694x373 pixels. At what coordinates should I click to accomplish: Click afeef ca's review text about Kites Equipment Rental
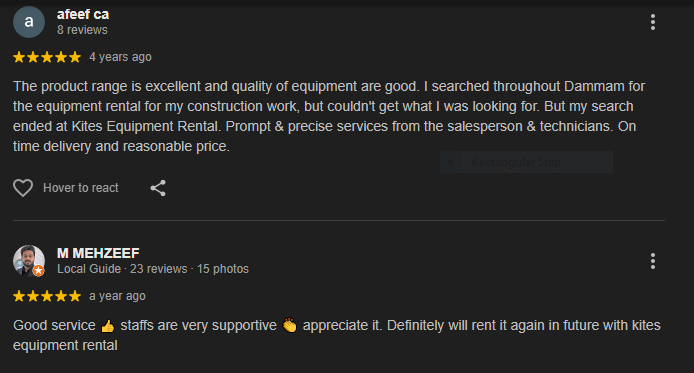[x=329, y=116]
